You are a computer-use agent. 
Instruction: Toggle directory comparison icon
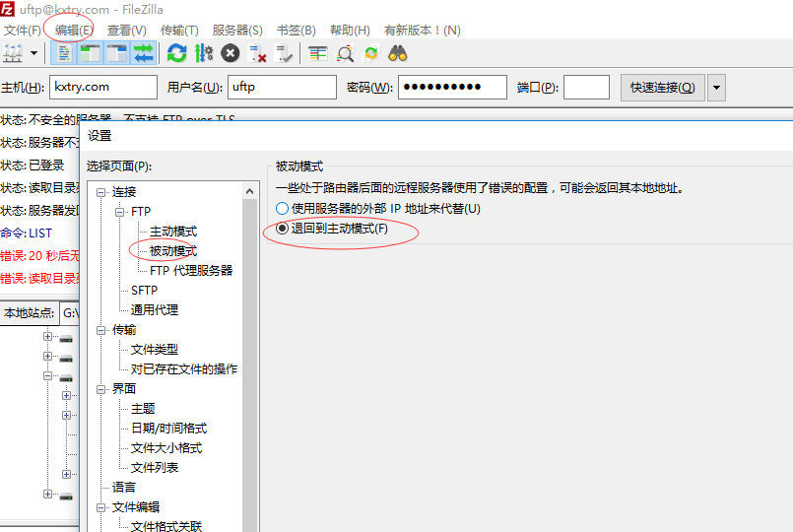click(x=345, y=53)
